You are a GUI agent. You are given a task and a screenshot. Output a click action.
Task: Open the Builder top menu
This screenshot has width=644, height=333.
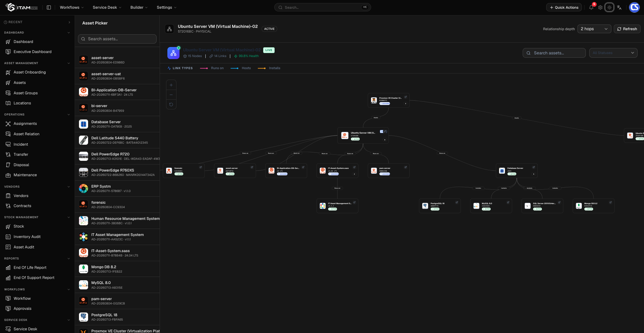pyautogui.click(x=139, y=7)
